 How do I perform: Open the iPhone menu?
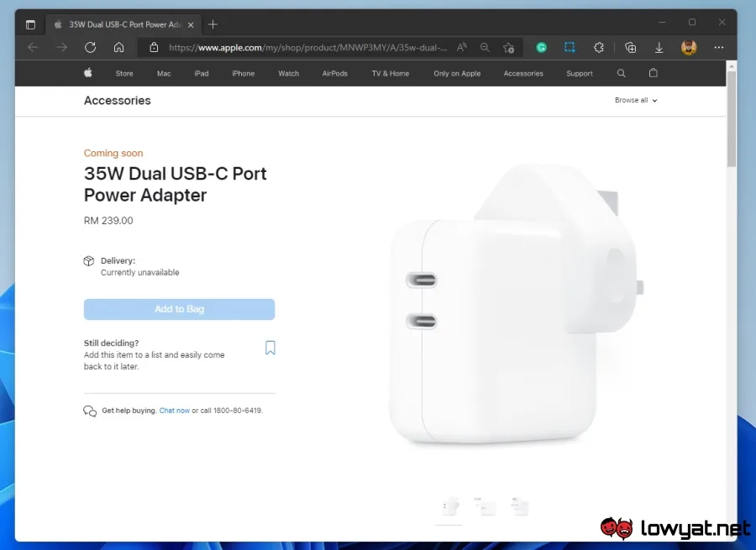243,73
